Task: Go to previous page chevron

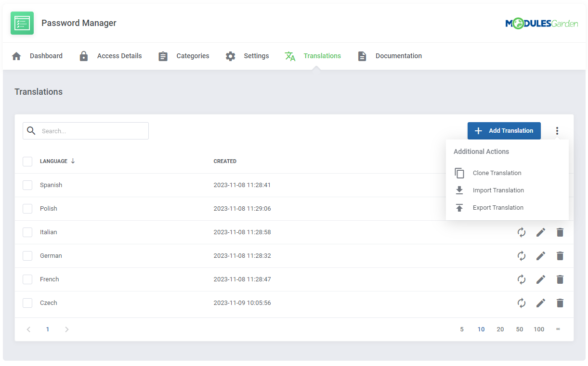Action: click(x=29, y=329)
